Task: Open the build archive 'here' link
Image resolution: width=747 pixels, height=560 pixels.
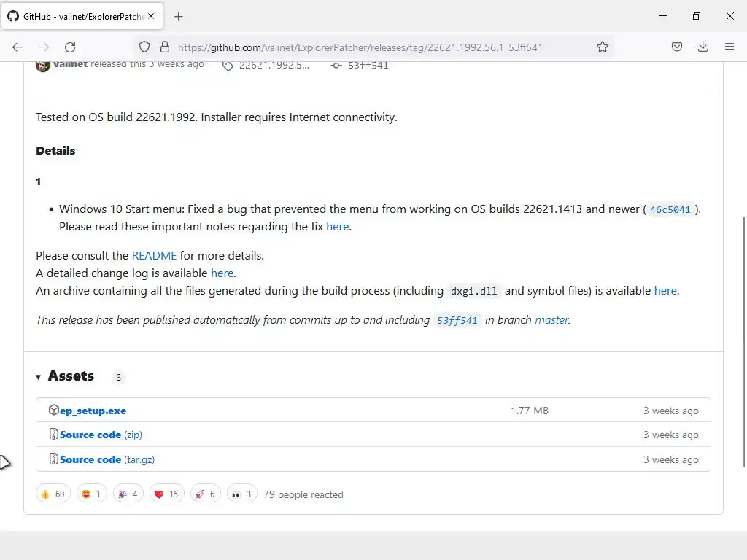Action: pos(665,291)
